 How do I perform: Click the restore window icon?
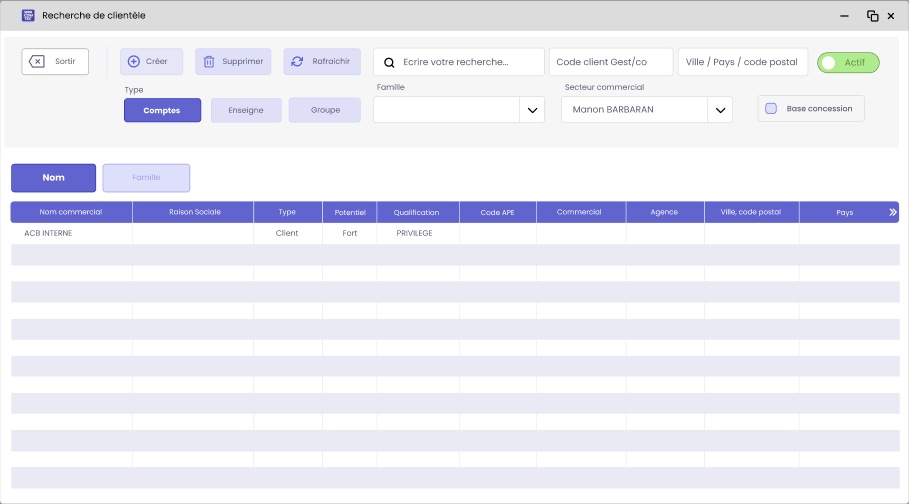click(x=872, y=16)
